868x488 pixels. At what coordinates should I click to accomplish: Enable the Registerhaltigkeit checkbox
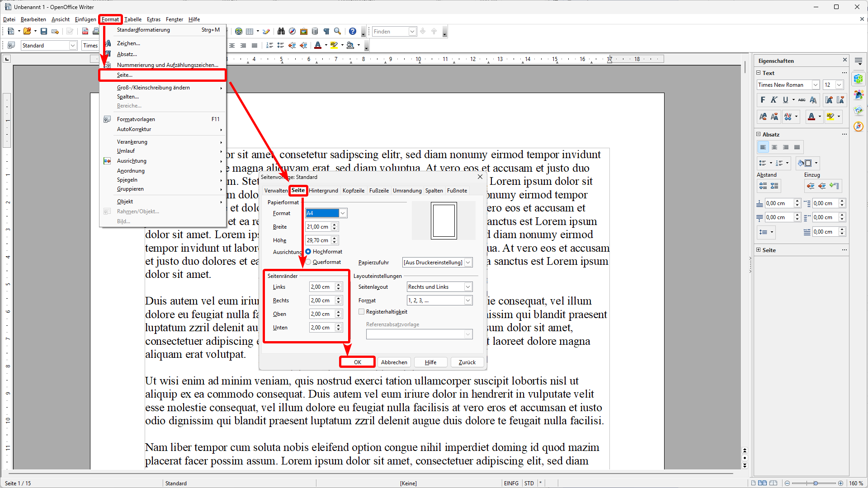pos(362,312)
